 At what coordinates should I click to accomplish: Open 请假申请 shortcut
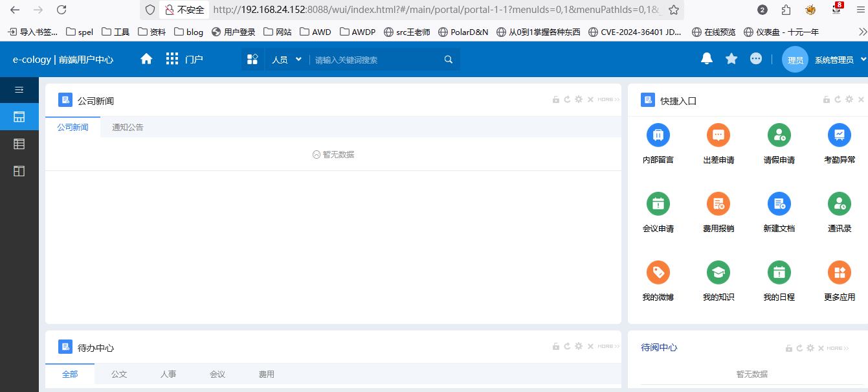pyautogui.click(x=779, y=144)
